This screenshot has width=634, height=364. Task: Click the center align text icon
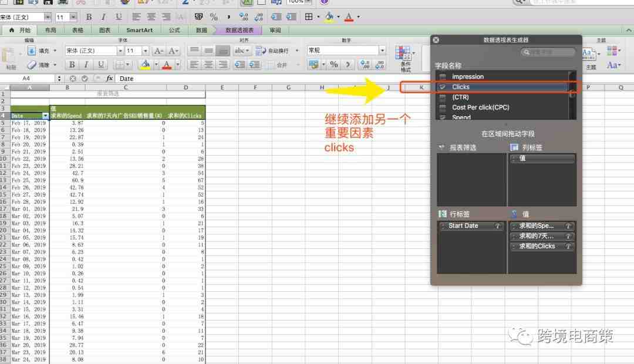click(x=208, y=65)
